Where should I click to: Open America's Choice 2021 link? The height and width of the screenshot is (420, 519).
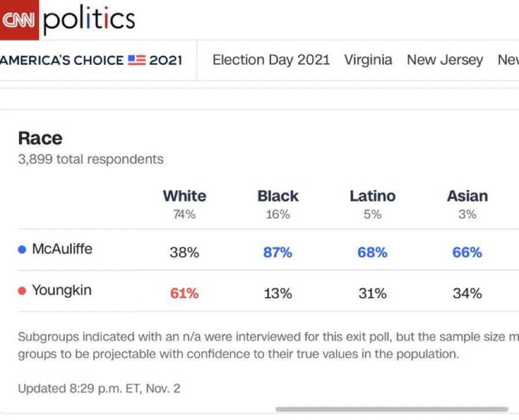91,60
